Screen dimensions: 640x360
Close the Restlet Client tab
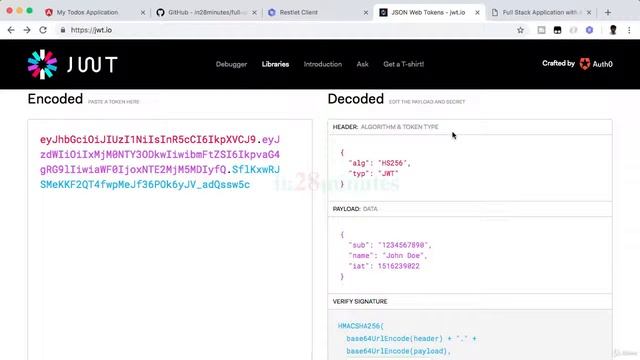pyautogui.click(x=366, y=13)
